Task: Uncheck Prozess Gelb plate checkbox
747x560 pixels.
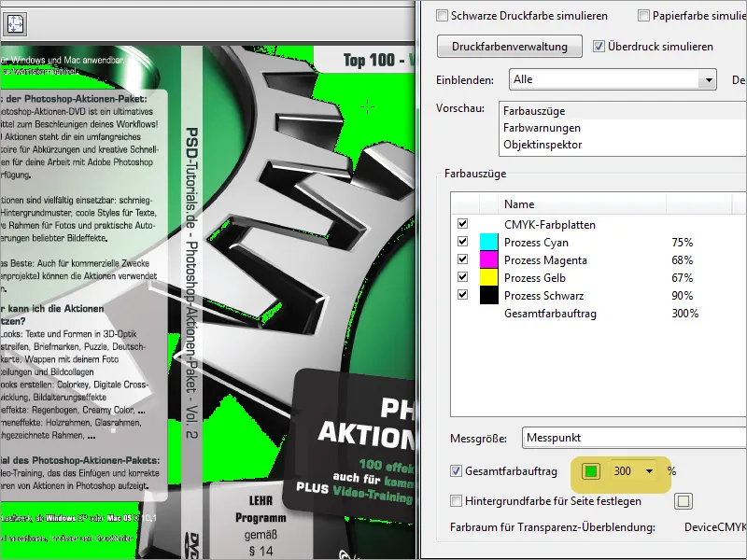Action: tap(462, 276)
